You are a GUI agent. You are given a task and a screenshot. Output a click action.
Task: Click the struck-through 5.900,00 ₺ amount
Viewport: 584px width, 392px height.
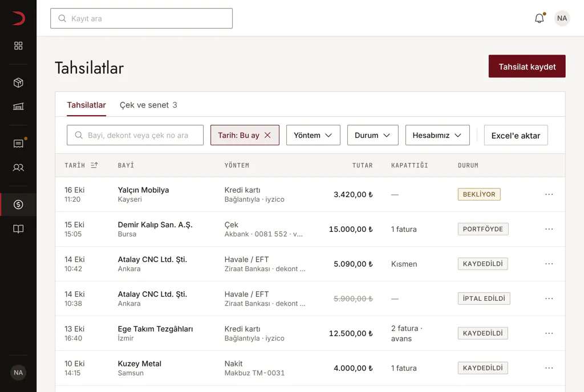353,299
